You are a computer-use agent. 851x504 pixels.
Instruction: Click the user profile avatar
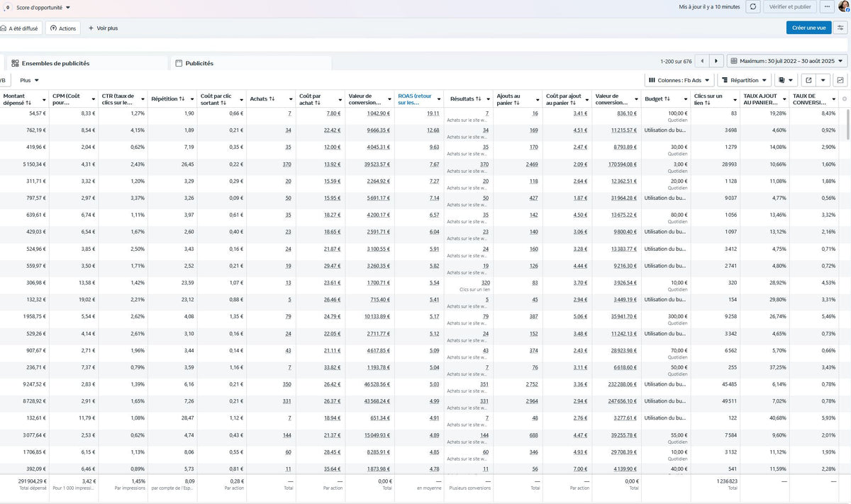(844, 7)
